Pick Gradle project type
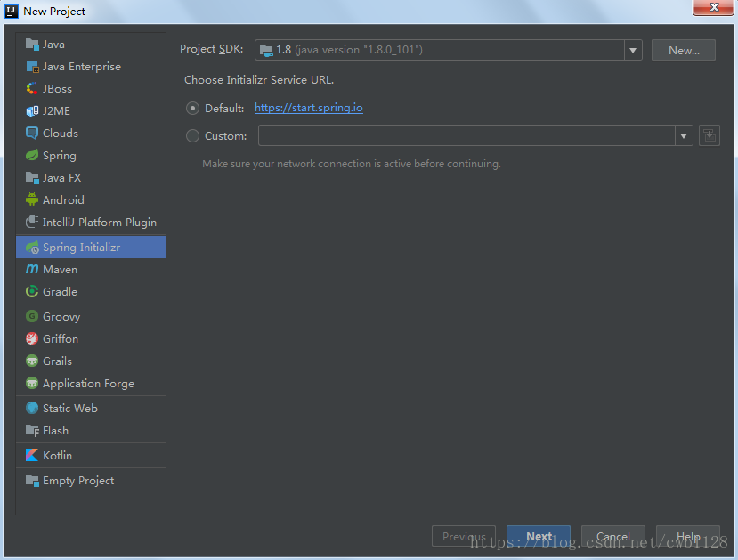The image size is (738, 560). (91, 291)
